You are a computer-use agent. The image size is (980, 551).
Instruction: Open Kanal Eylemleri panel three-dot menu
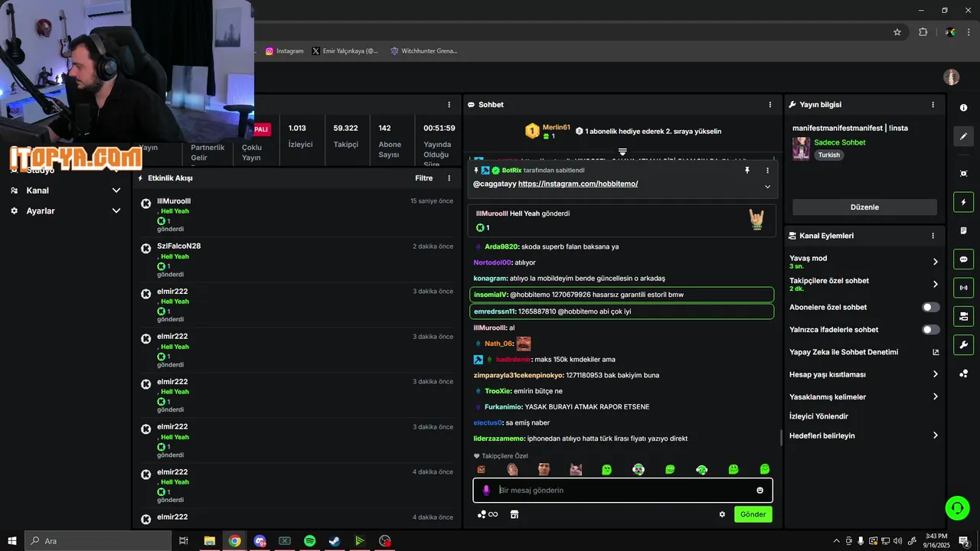pyautogui.click(x=933, y=236)
